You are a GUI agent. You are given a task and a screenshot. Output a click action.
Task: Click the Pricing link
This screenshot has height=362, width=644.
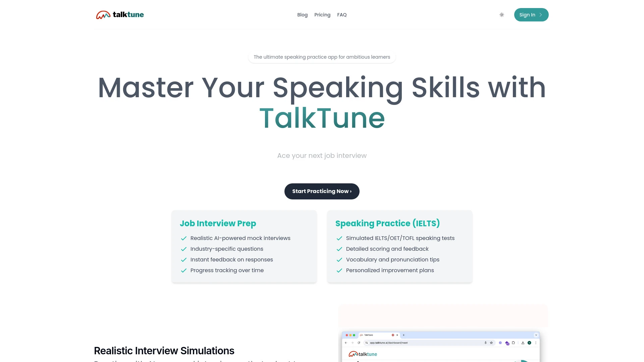click(322, 15)
